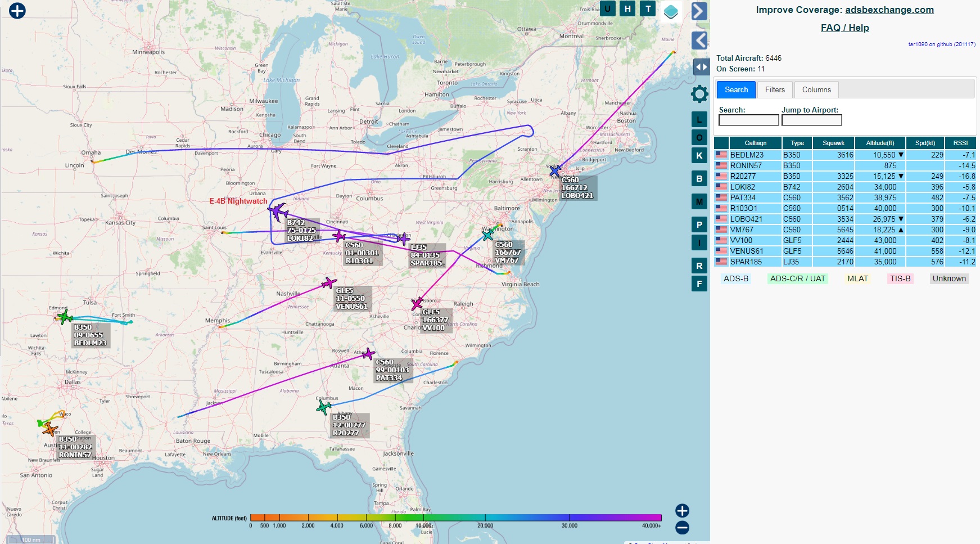
Task: Select the R20277 B350 aircraft on map
Action: [x=324, y=407]
